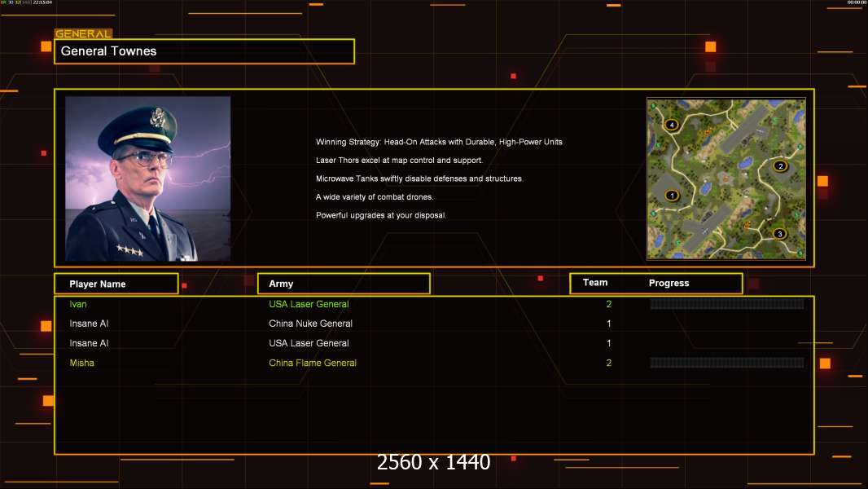Click the 'Player Name' column header
This screenshot has height=489, width=868.
coord(116,284)
